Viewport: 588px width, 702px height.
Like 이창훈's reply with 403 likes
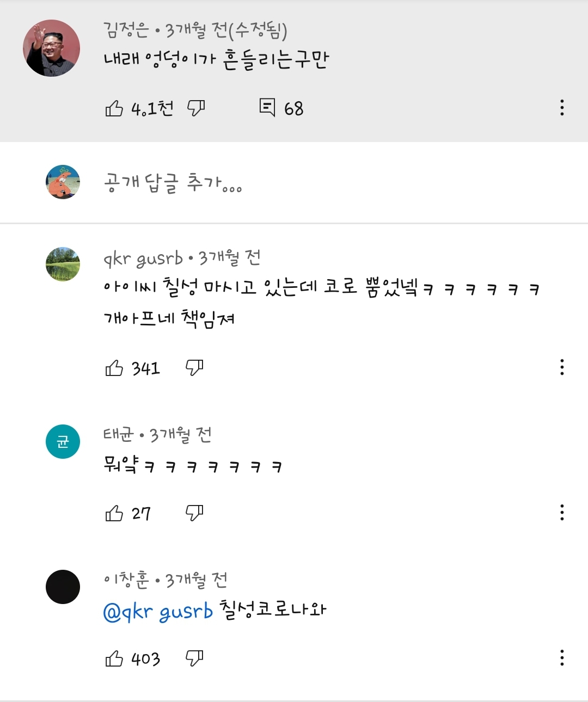(x=114, y=659)
